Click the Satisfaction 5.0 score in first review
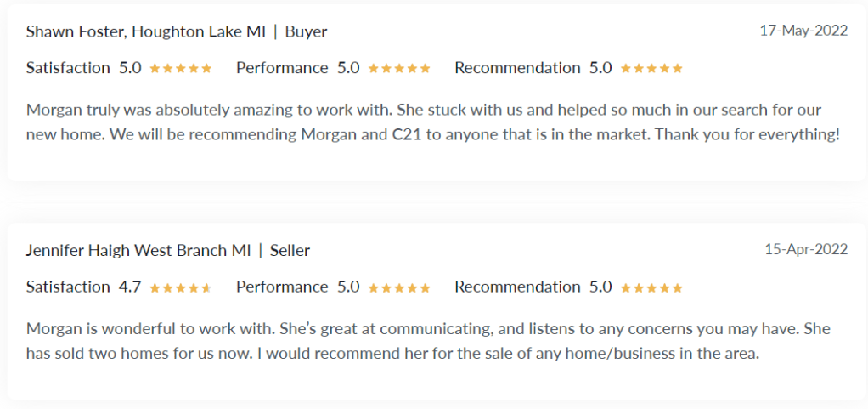This screenshot has height=409, width=868. [x=130, y=68]
